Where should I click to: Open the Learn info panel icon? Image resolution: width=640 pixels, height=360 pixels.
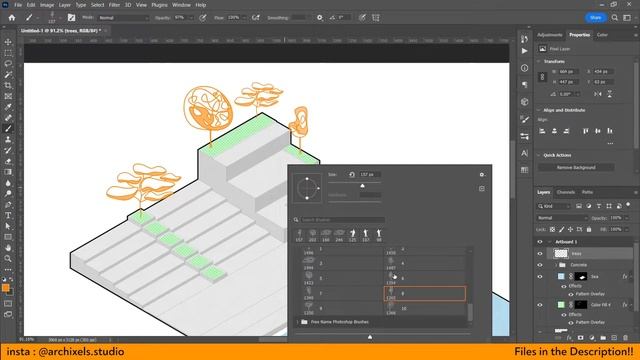(524, 68)
